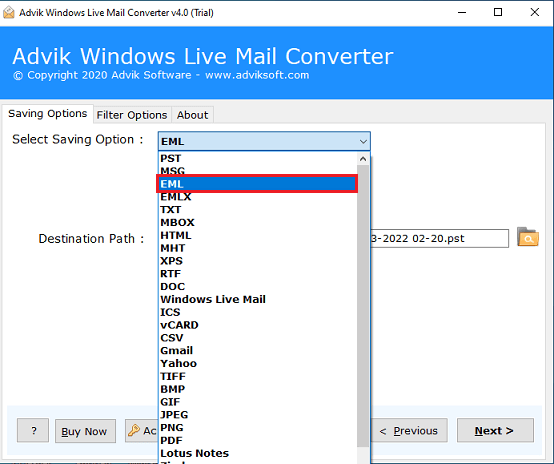This screenshot has width=554, height=464.
Task: Pick JPEG image format
Action: [258, 415]
